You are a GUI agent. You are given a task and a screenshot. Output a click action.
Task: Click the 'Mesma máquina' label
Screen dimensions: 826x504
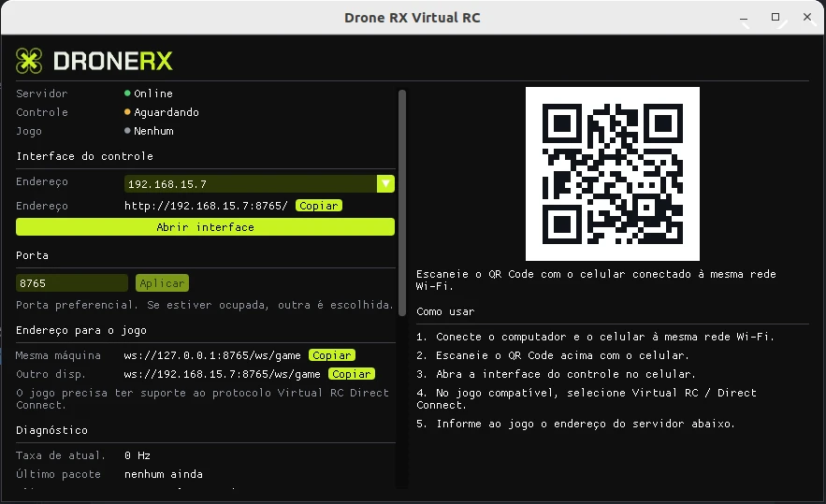tap(58, 355)
